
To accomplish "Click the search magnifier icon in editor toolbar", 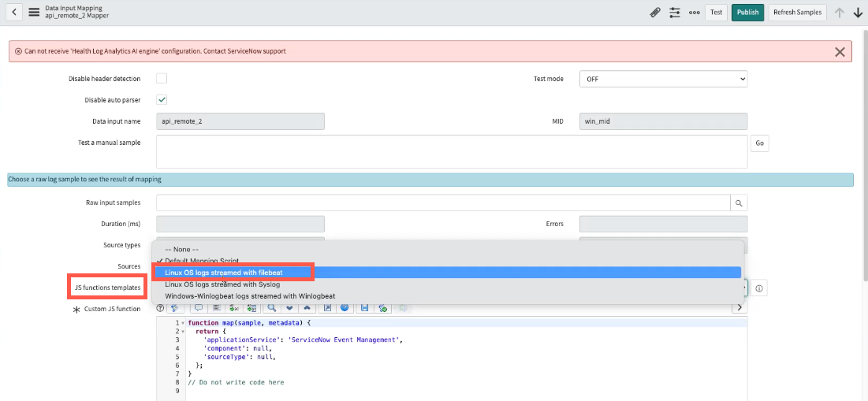I will click(271, 308).
